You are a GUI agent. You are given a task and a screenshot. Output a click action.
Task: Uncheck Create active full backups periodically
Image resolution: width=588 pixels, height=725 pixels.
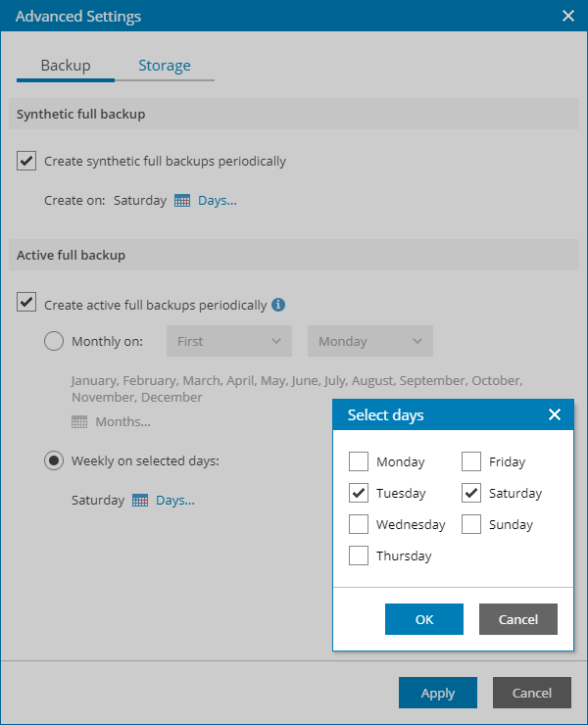(26, 304)
